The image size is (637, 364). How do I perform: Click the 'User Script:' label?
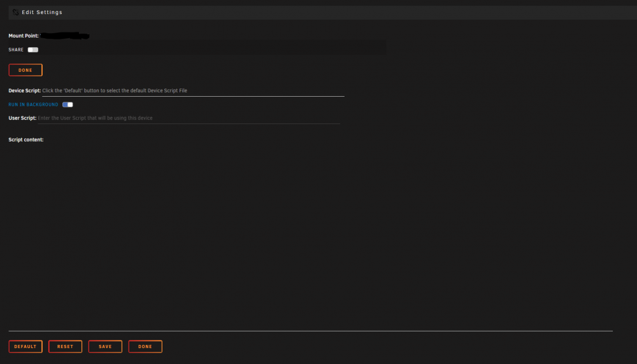[22, 118]
